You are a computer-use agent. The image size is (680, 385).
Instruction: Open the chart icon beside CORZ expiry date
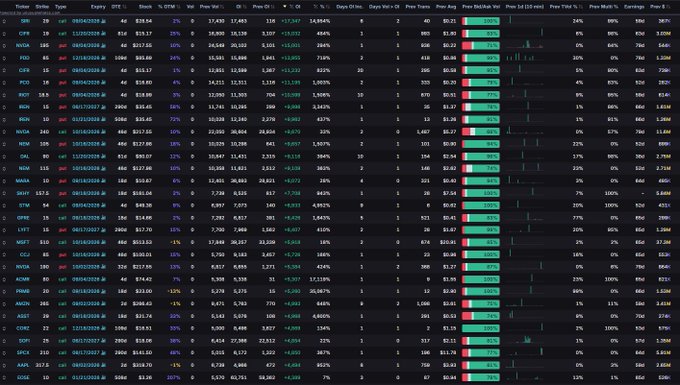[x=103, y=329]
